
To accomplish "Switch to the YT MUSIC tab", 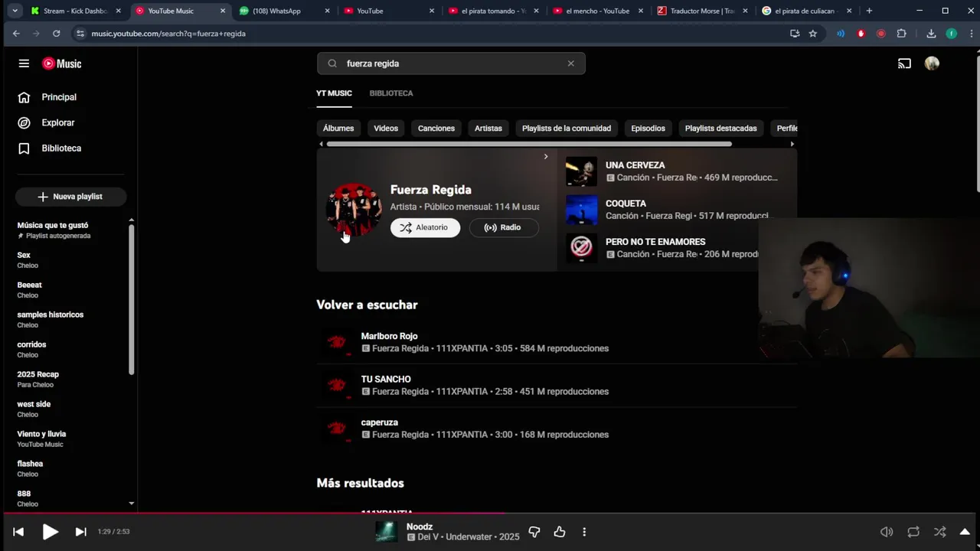I will [334, 93].
